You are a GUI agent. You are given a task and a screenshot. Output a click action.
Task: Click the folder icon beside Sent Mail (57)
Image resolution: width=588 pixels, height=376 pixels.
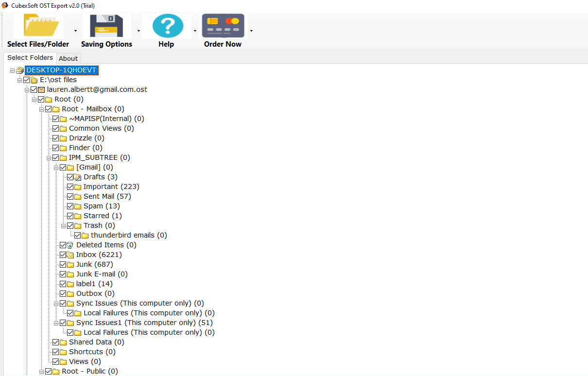tap(78, 197)
